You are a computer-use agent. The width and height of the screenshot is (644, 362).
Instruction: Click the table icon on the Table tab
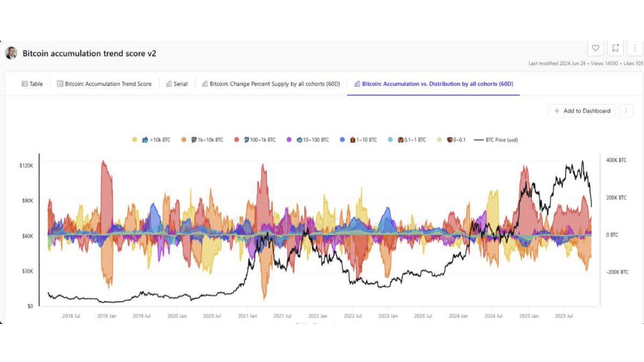coord(24,84)
